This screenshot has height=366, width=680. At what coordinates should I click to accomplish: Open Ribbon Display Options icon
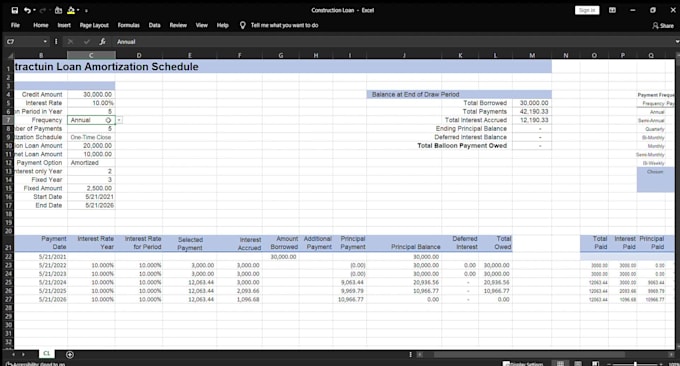pos(612,10)
